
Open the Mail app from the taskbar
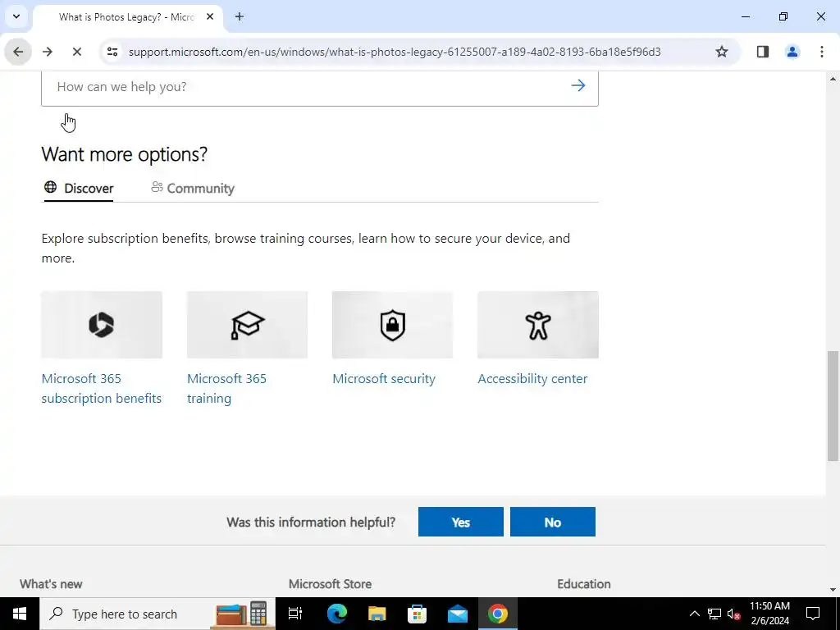click(458, 614)
